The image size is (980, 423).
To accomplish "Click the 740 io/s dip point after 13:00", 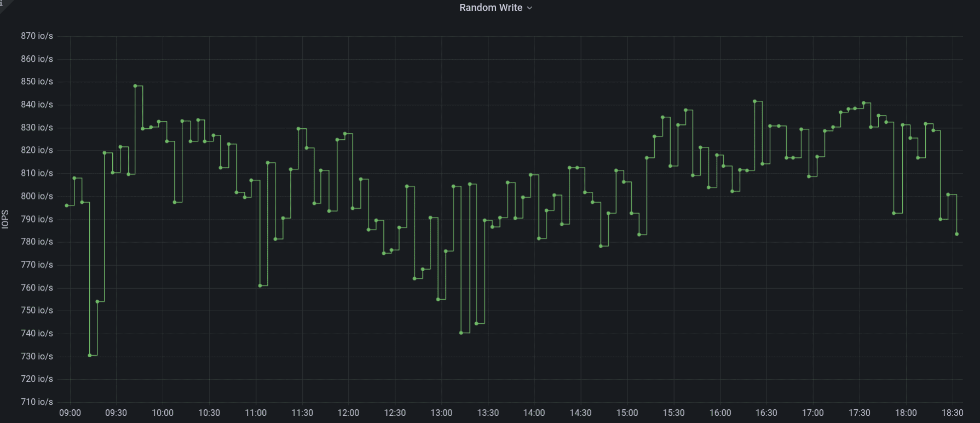I will pos(461,333).
